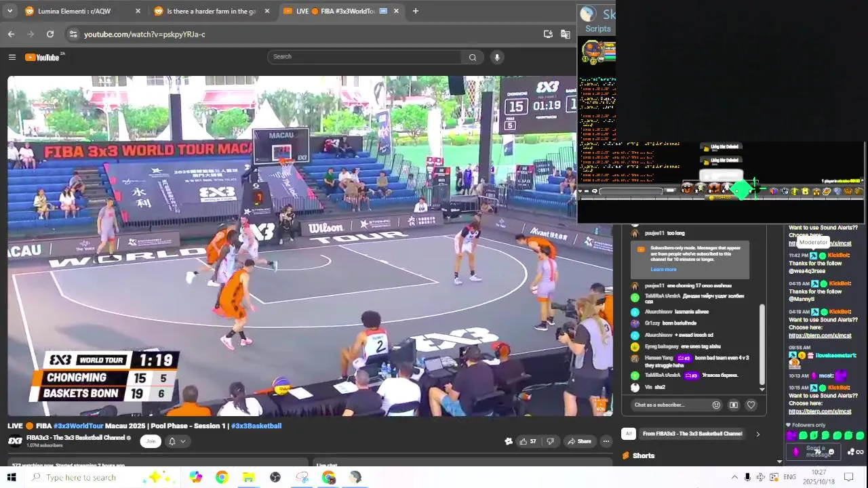Open a new browser tab with plus button
The image size is (868, 488).
[416, 11]
